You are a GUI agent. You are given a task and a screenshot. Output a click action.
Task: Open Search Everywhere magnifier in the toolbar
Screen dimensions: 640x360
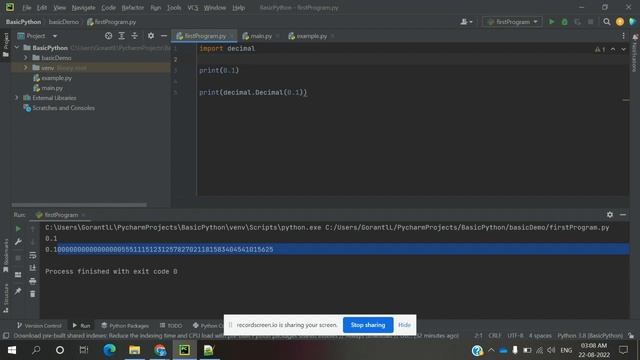(607, 22)
